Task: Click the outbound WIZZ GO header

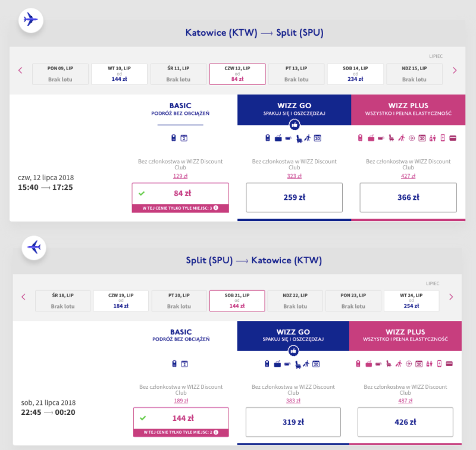Action: click(x=294, y=109)
